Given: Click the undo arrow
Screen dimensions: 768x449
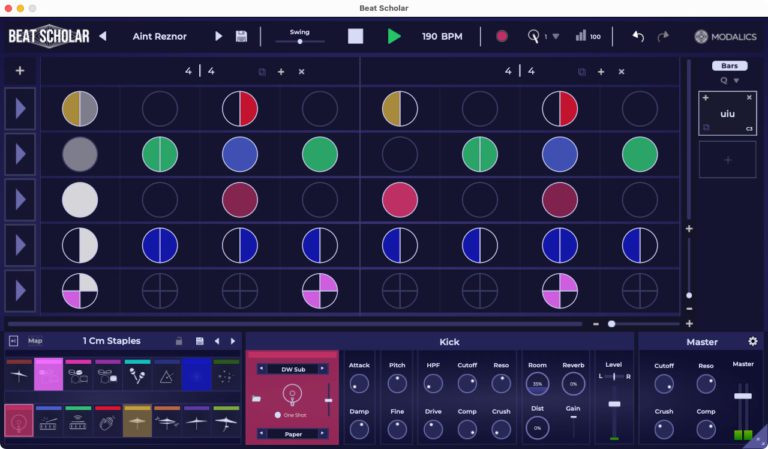Looking at the screenshot, I should pyautogui.click(x=638, y=36).
